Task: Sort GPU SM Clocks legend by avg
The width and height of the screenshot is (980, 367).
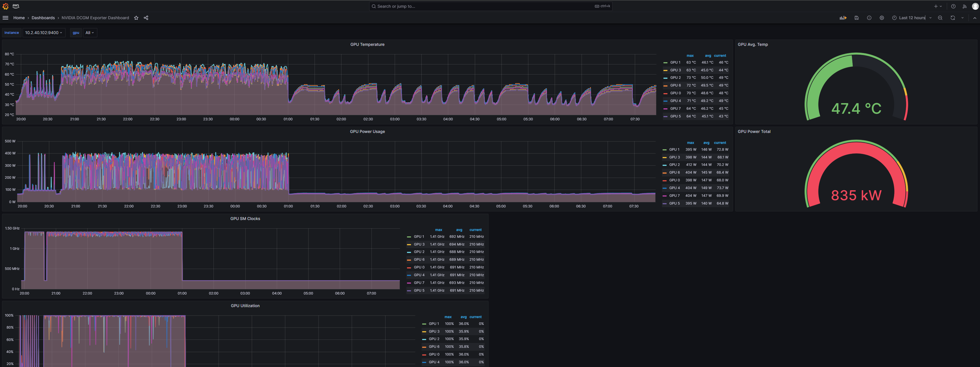Action: pos(459,230)
